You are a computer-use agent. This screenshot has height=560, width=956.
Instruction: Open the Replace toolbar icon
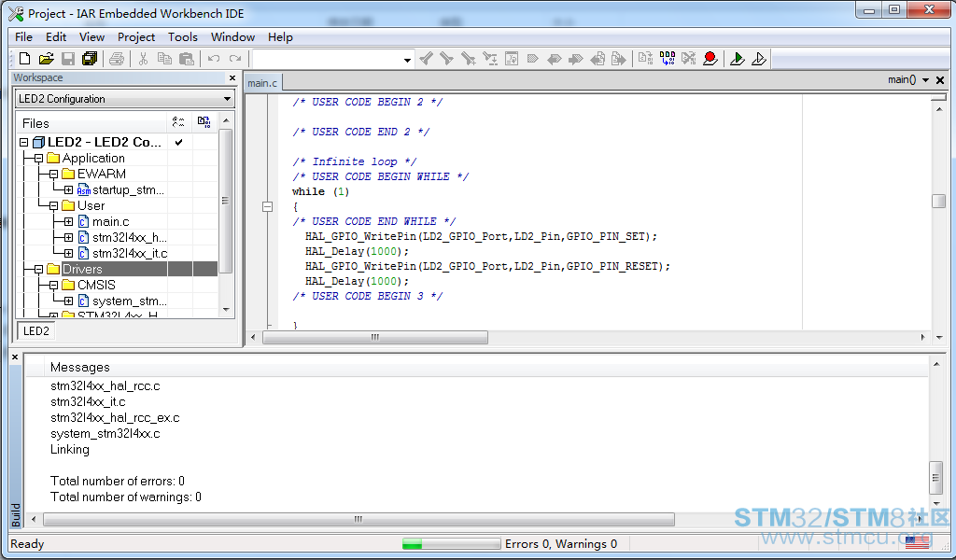point(490,59)
